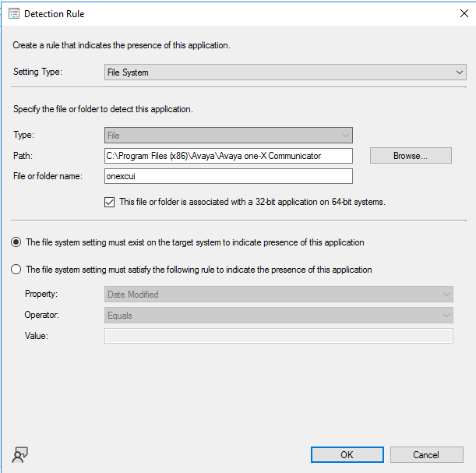Click the Cancel button

coord(426,455)
